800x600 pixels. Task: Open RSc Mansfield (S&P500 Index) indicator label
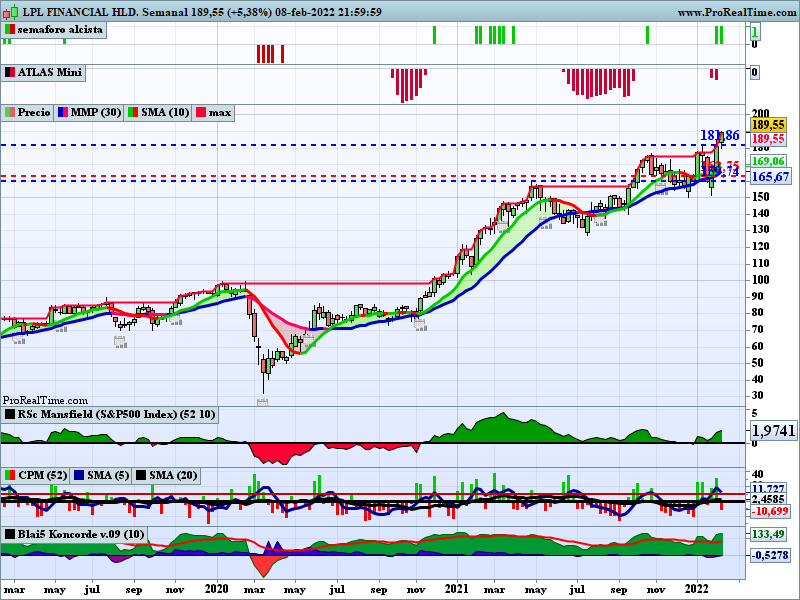pyautogui.click(x=110, y=414)
